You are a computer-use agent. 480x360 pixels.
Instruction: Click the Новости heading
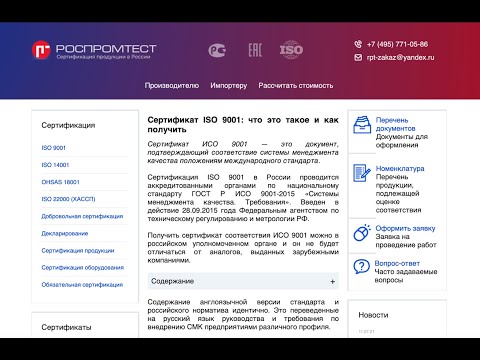373,315
